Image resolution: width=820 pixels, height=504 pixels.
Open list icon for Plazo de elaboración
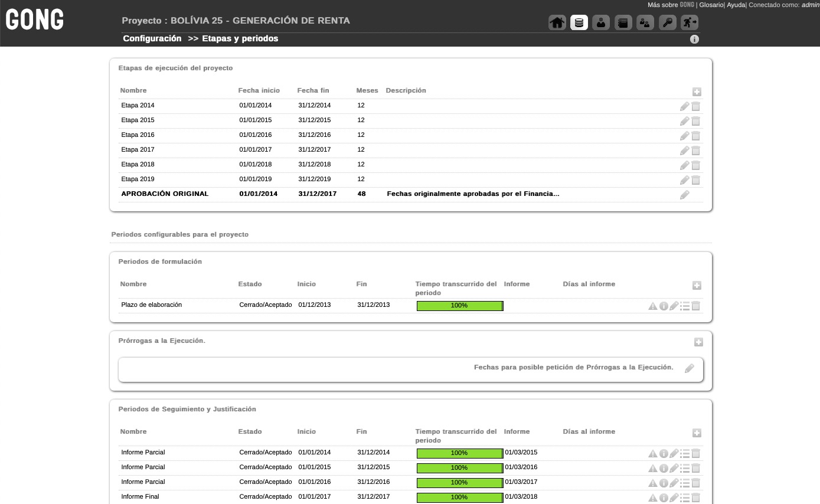[685, 306]
